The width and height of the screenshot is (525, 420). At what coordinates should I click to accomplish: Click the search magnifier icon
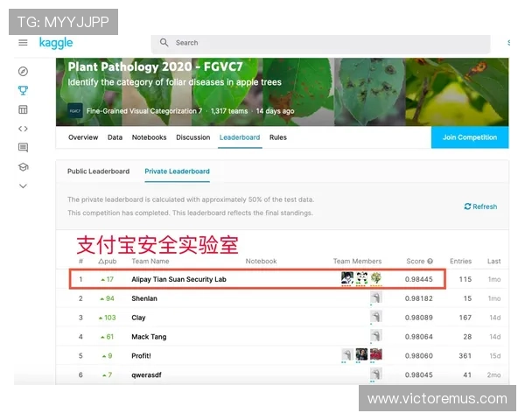click(x=164, y=43)
